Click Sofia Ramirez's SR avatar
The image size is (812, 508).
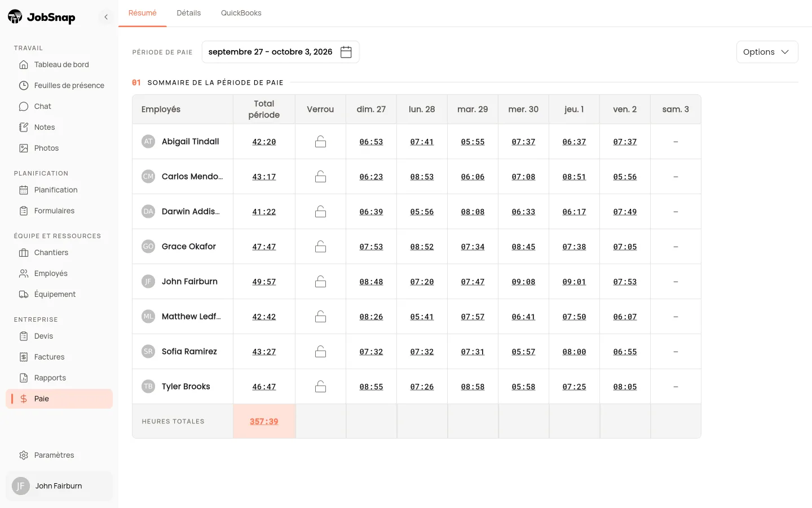(148, 352)
